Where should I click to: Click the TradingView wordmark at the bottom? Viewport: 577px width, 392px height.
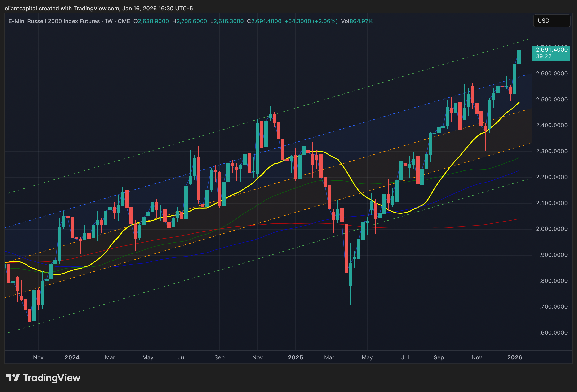point(52,378)
